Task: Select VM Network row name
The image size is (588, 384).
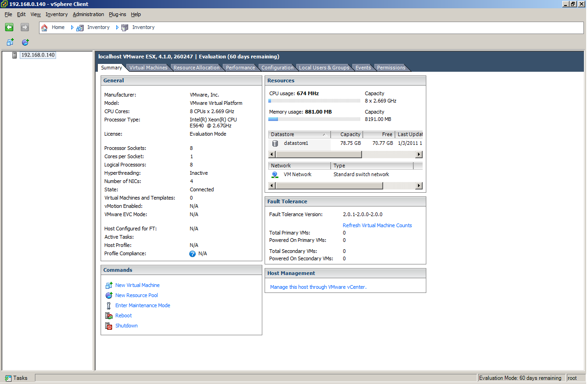Action: tap(298, 174)
